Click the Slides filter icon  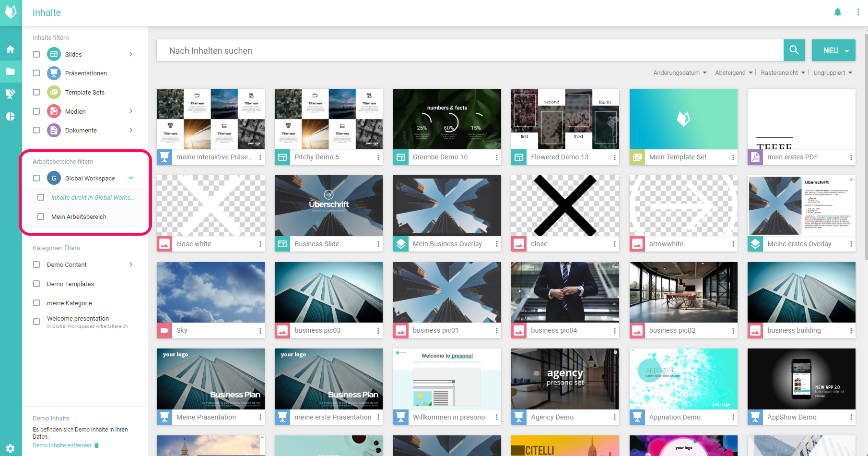[54, 54]
